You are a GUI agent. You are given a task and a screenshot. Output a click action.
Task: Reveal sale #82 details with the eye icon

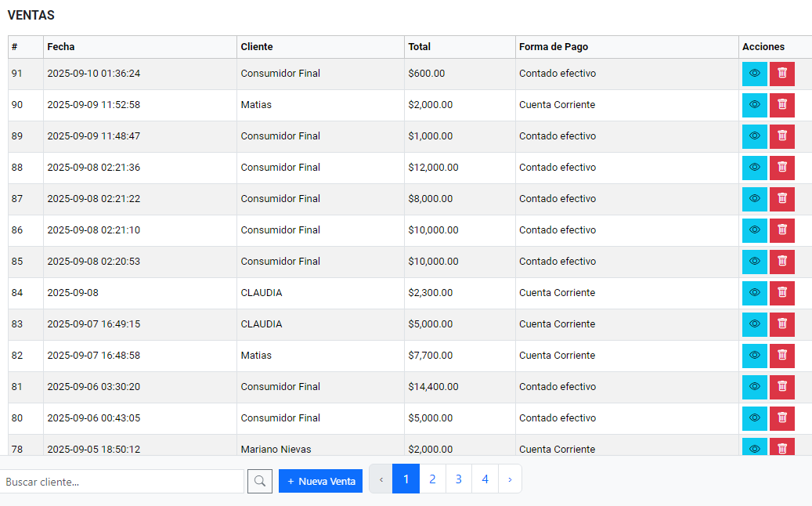(x=754, y=355)
